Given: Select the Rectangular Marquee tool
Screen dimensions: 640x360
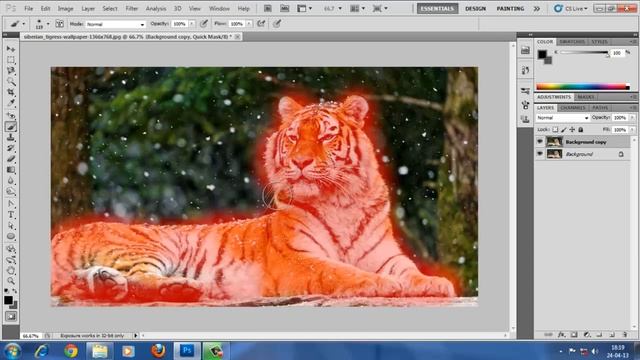Looking at the screenshot, I should coord(11,60).
